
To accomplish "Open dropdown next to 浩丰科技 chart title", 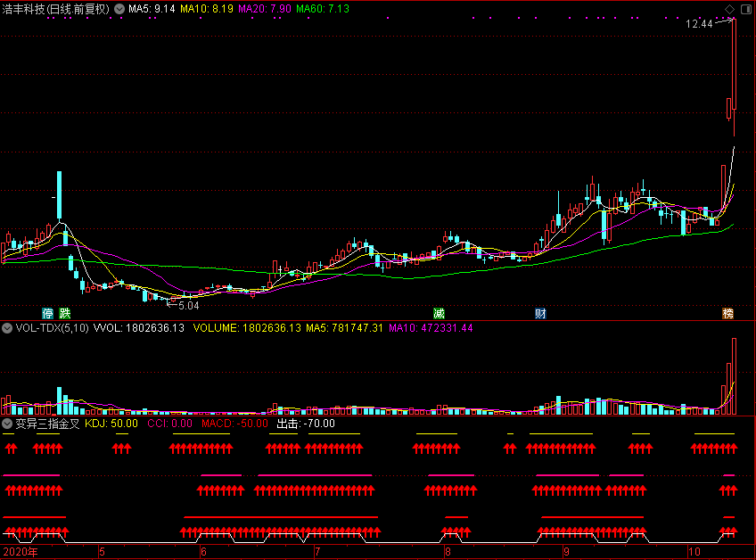I will 119,9.
